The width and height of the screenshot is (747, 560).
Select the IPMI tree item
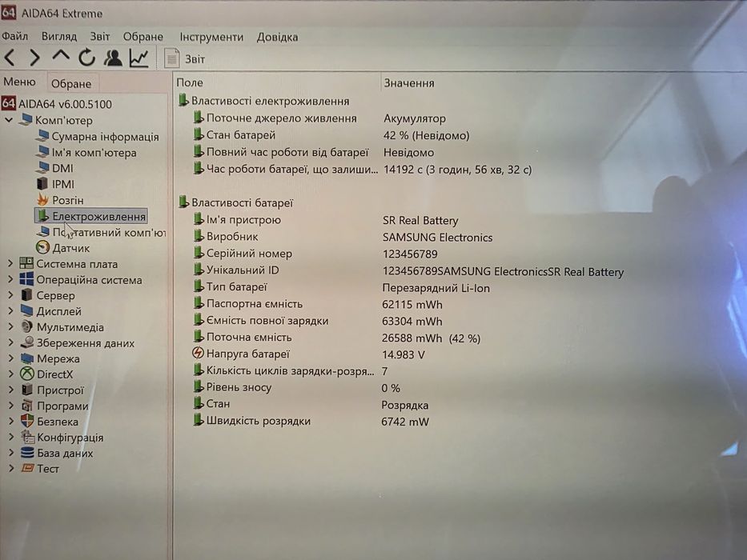(63, 184)
